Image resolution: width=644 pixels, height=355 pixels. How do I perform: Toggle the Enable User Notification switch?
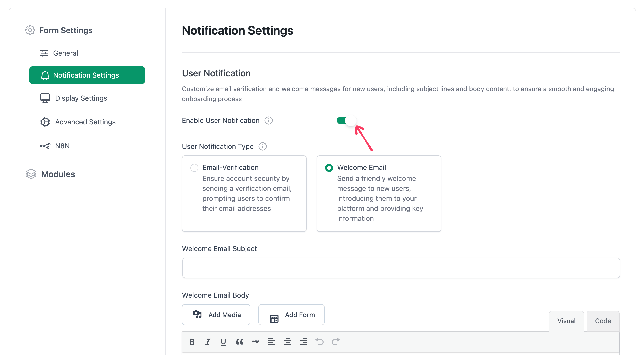pos(346,121)
